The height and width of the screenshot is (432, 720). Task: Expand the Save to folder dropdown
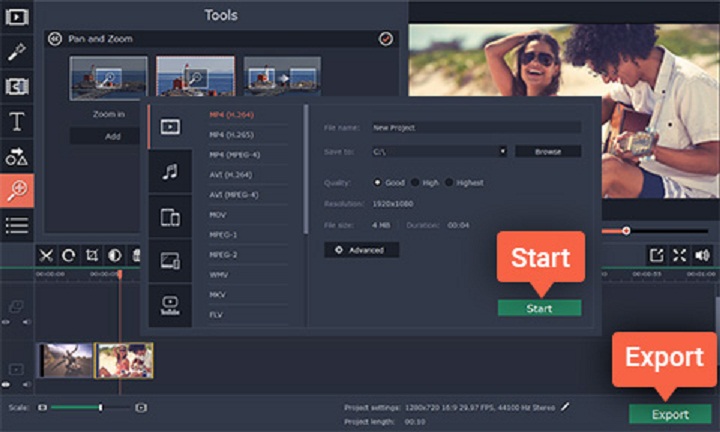click(x=503, y=151)
